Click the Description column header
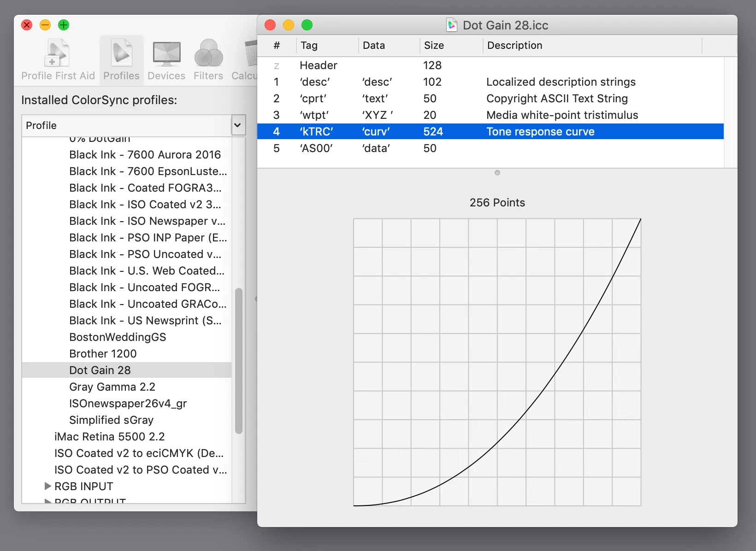This screenshot has height=551, width=756. pyautogui.click(x=592, y=45)
